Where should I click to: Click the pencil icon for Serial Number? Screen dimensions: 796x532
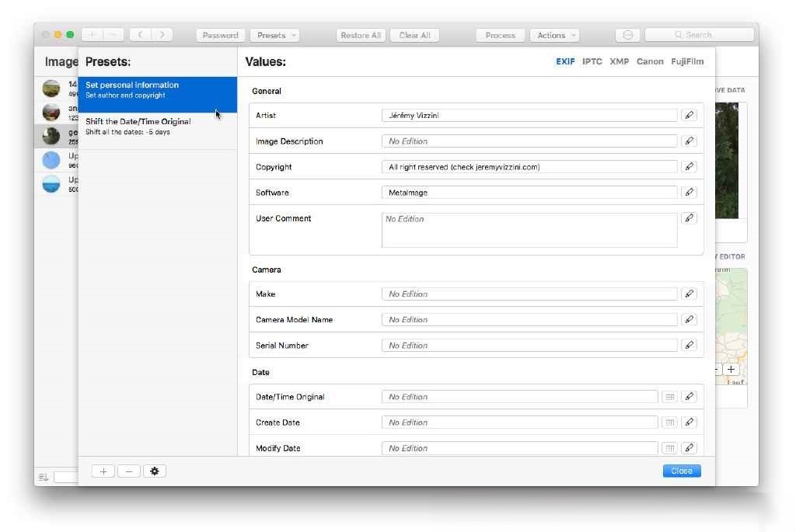(x=689, y=345)
